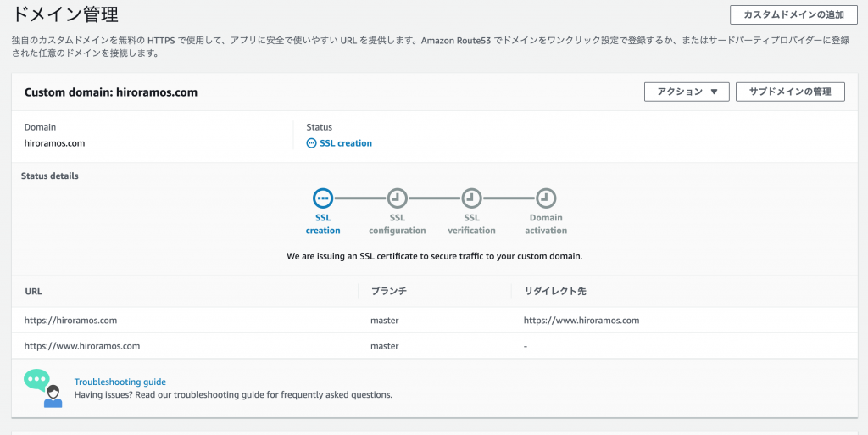
Task: Click the SSL configuration clock icon
Action: point(397,198)
